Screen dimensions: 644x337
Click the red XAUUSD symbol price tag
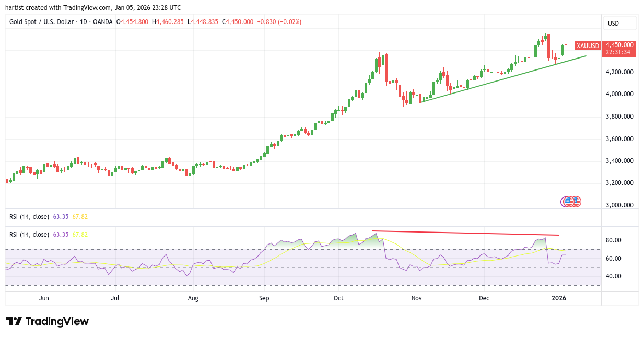(588, 45)
